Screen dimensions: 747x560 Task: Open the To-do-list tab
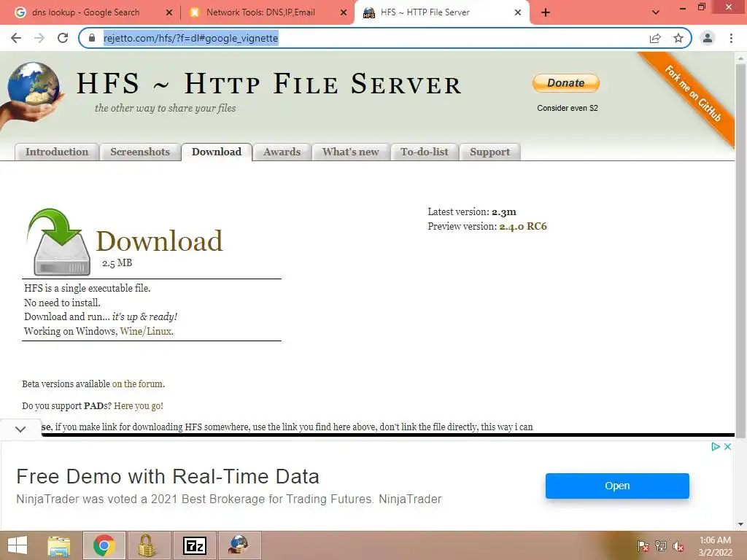[x=425, y=152]
